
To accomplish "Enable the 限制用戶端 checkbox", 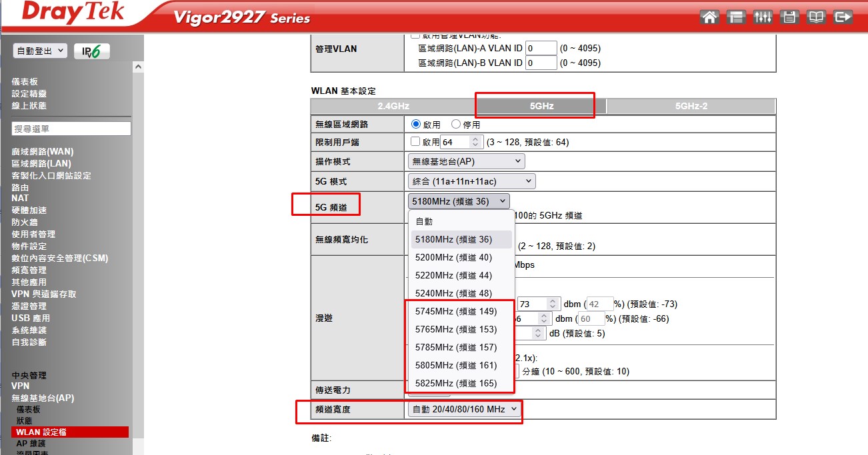I will 415,142.
